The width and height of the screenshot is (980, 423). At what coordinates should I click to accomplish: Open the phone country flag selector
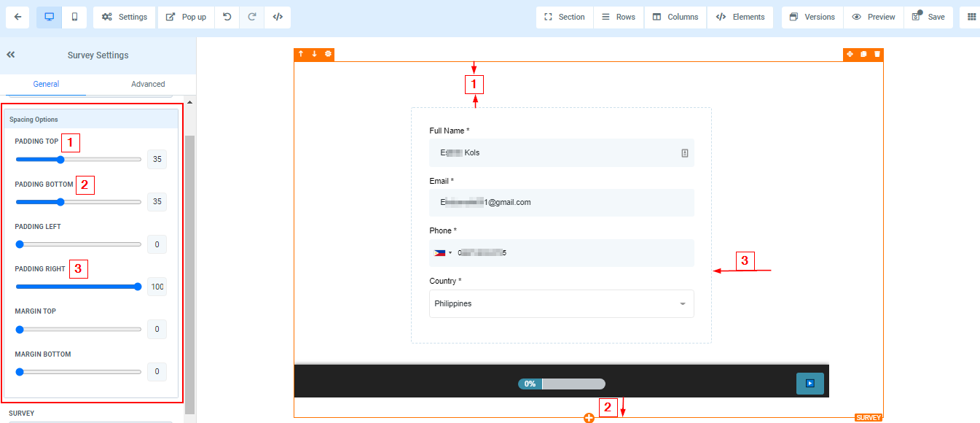pyautogui.click(x=442, y=253)
